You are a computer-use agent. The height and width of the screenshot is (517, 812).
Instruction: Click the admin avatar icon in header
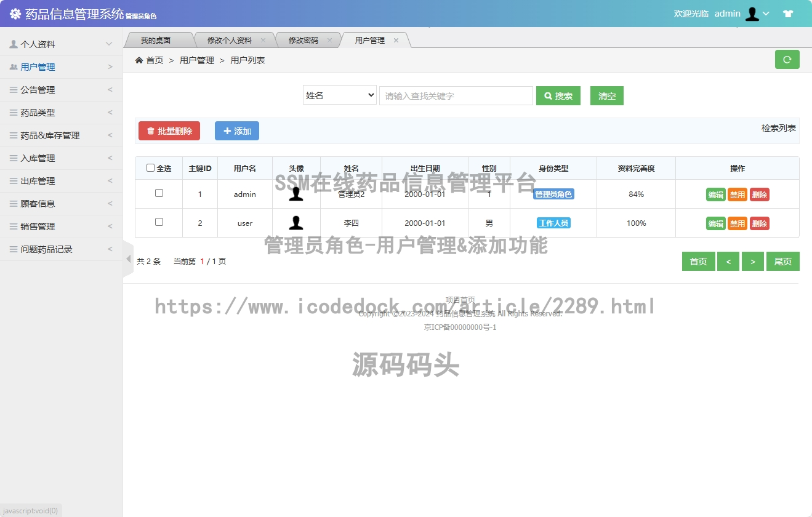pyautogui.click(x=752, y=14)
